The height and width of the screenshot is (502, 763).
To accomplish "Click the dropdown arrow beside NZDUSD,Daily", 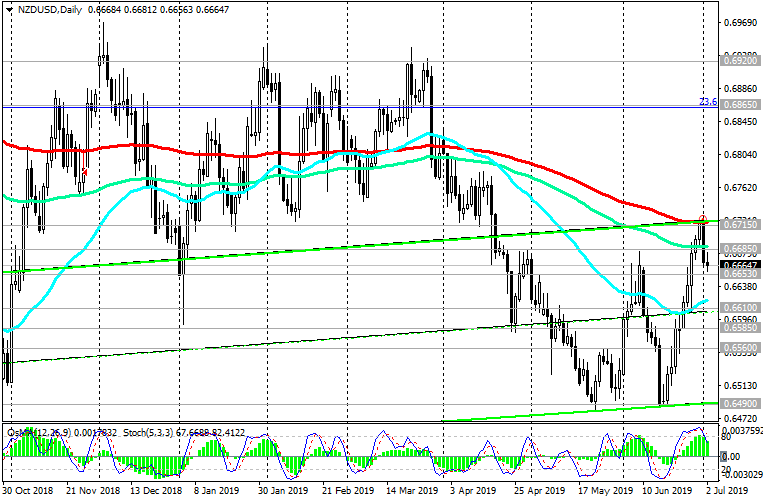I will point(8,9).
